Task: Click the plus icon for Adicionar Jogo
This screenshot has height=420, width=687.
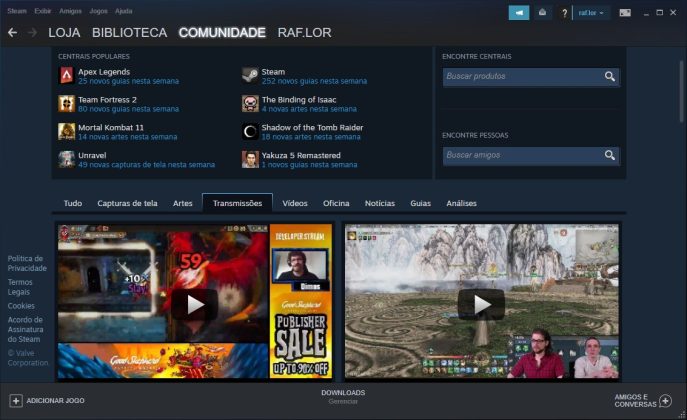Action: (x=16, y=401)
